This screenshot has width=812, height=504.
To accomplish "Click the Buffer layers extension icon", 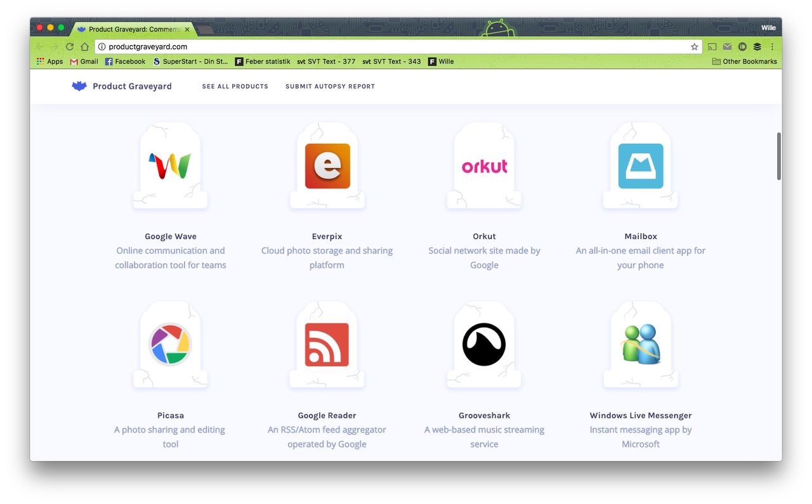I will (757, 47).
